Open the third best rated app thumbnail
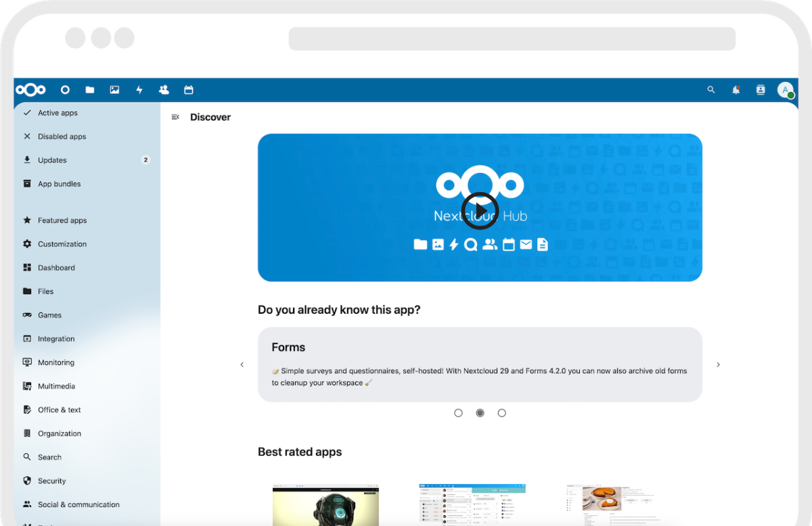Viewport: 812px width, 526px height. (x=619, y=504)
